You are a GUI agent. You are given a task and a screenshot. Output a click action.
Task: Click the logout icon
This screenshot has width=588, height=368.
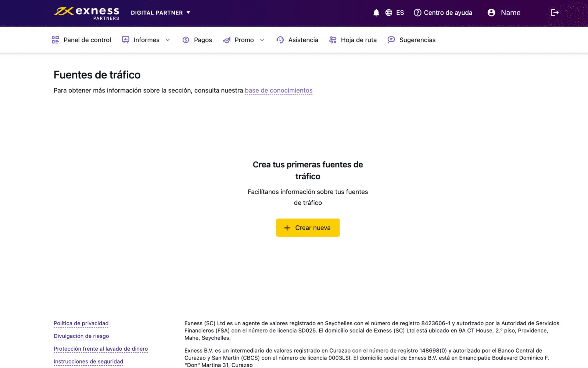click(x=555, y=13)
